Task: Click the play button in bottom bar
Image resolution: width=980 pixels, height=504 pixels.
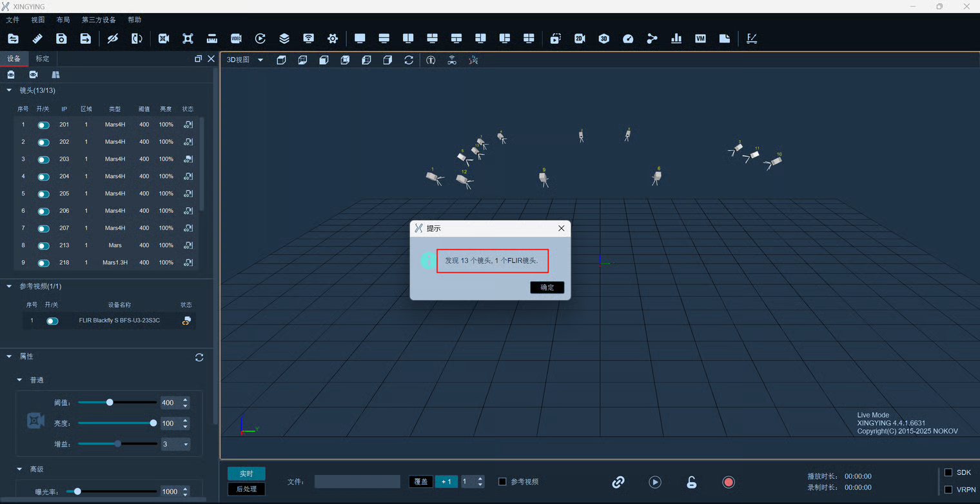Action: tap(655, 482)
